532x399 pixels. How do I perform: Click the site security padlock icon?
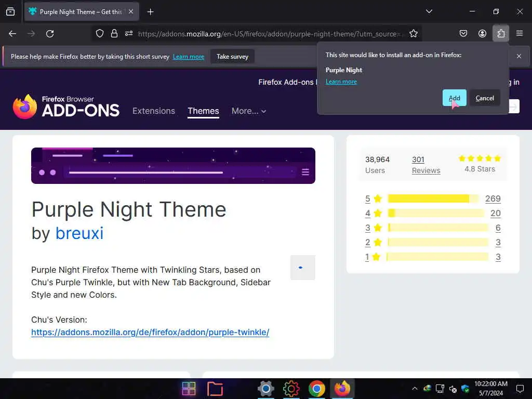pos(114,34)
